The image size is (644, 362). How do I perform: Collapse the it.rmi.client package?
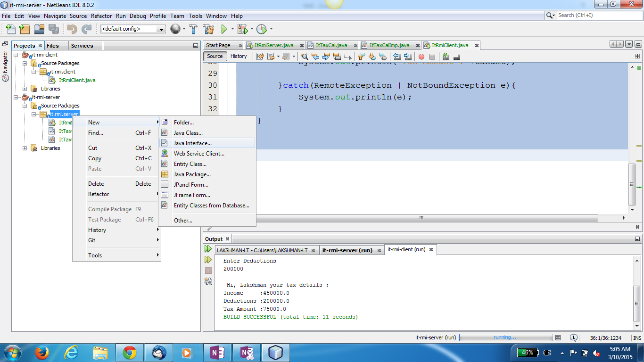pos(34,72)
